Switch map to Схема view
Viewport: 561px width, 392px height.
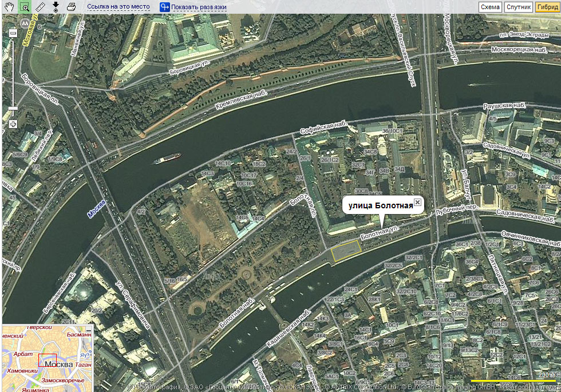[x=490, y=7]
